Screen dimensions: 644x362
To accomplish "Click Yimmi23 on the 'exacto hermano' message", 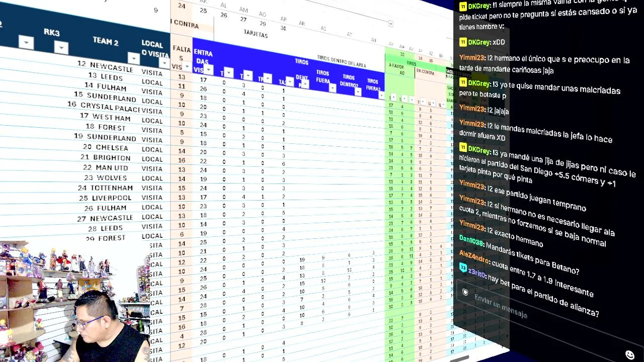I will click(472, 224).
